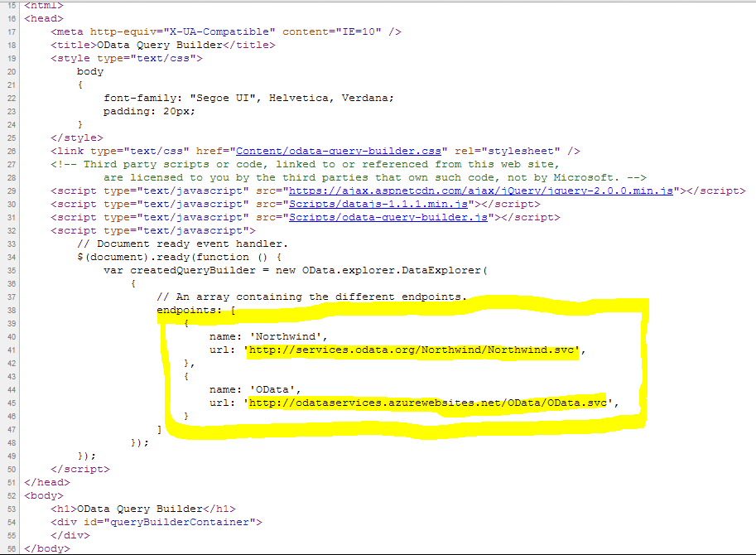Image resolution: width=756 pixels, height=555 pixels.
Task: Open the Scripts/datajs-1.1.1.min.js link
Action: click(378, 204)
